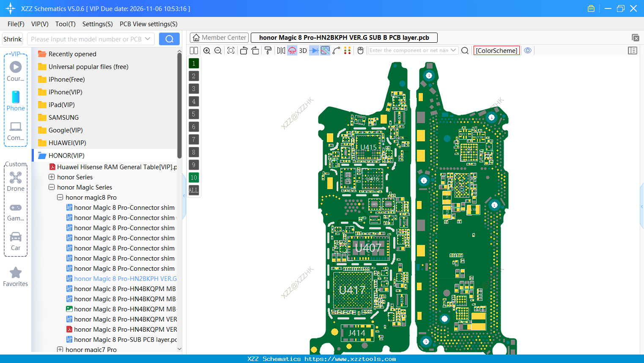Open the PCB View settings menu
644x363 pixels.
click(x=148, y=24)
